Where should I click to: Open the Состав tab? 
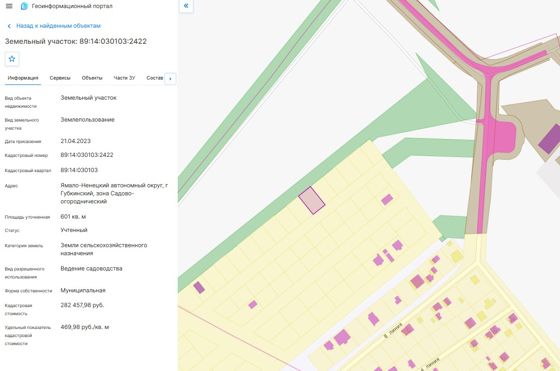155,78
